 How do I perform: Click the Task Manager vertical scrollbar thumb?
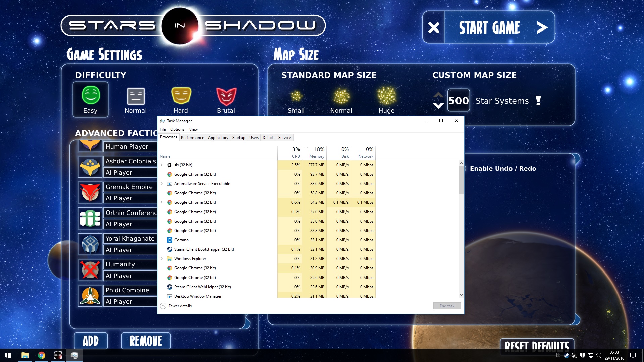(461, 180)
